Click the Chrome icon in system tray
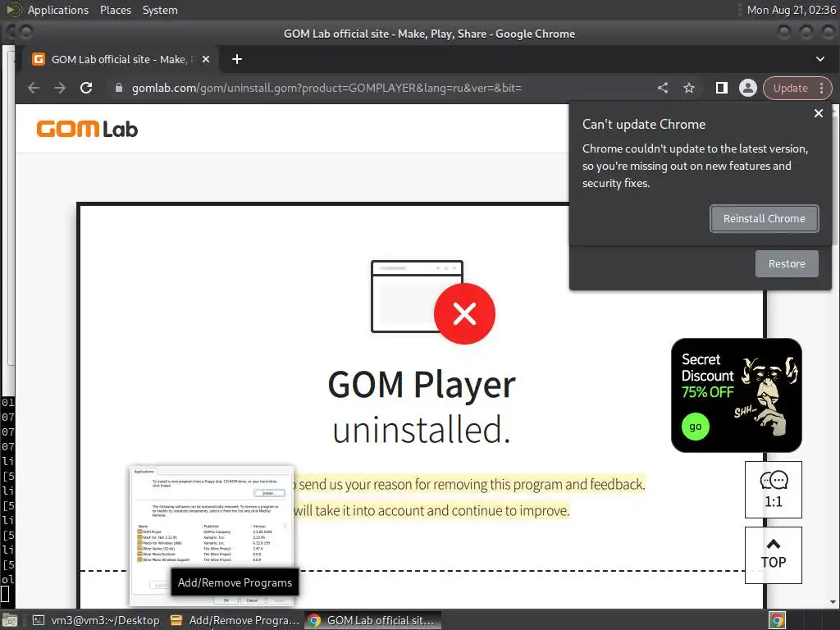Viewport: 840px width, 630px height. [x=777, y=620]
